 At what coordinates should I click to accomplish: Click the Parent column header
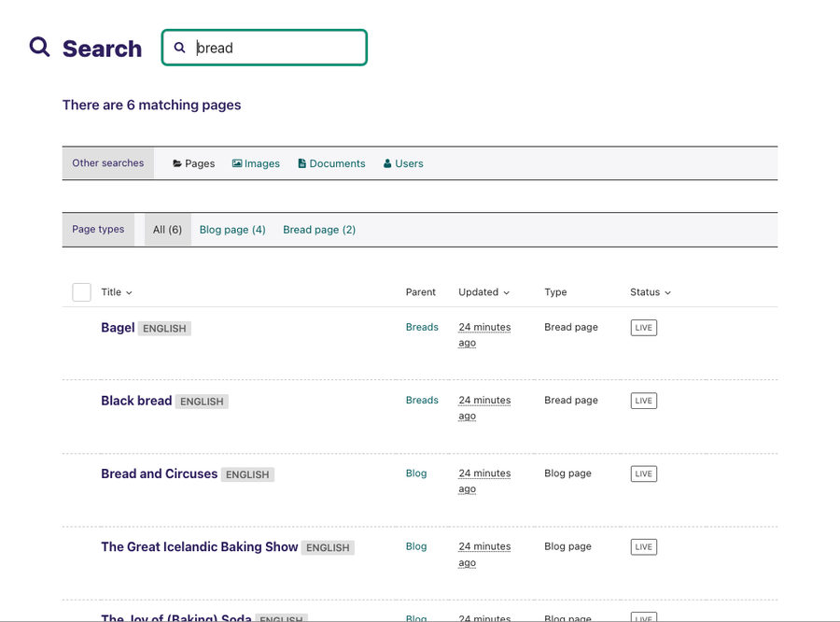tap(421, 292)
